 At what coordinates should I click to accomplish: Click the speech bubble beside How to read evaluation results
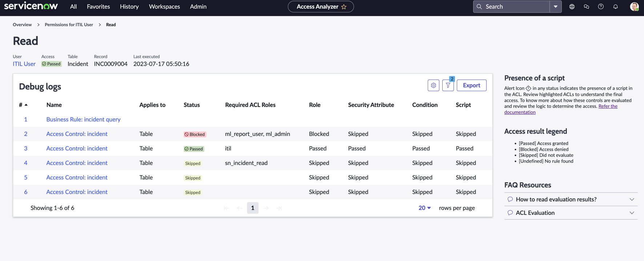510,199
